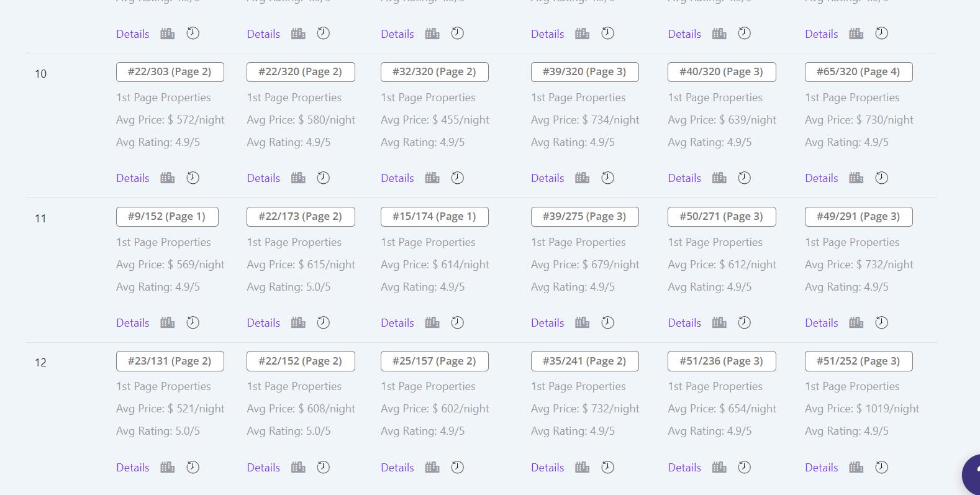Click building icon under #15/174 (Page 1) card

[x=432, y=323]
